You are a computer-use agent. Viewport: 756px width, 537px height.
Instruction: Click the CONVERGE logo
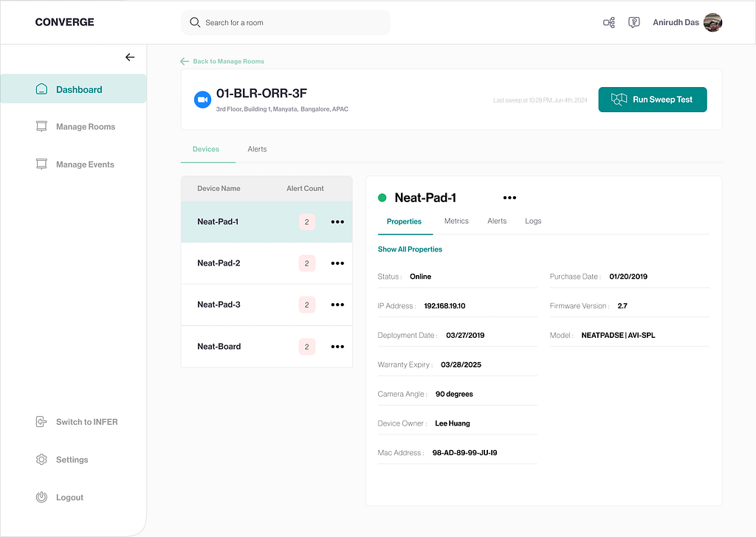tap(65, 22)
